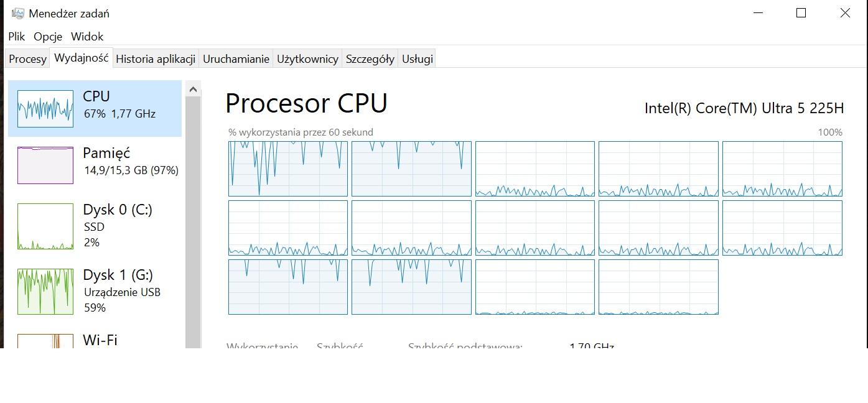The width and height of the screenshot is (868, 403).
Task: Go to the Użytkownicy tab
Action: coord(307,59)
